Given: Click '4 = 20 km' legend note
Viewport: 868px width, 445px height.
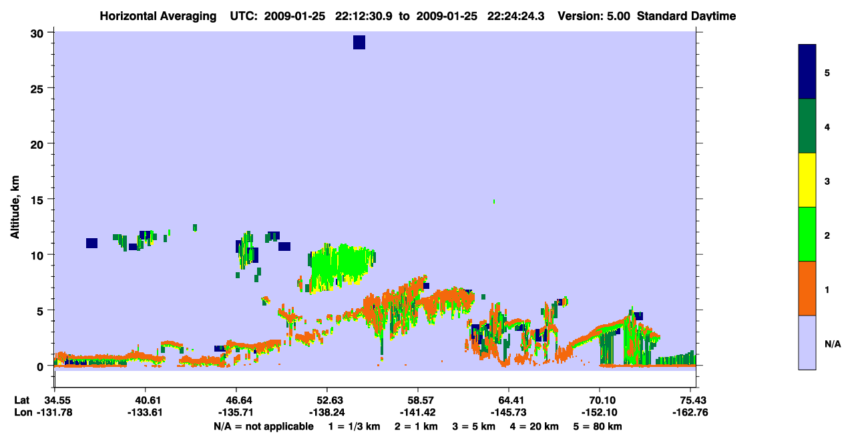Looking at the screenshot, I should (535, 426).
